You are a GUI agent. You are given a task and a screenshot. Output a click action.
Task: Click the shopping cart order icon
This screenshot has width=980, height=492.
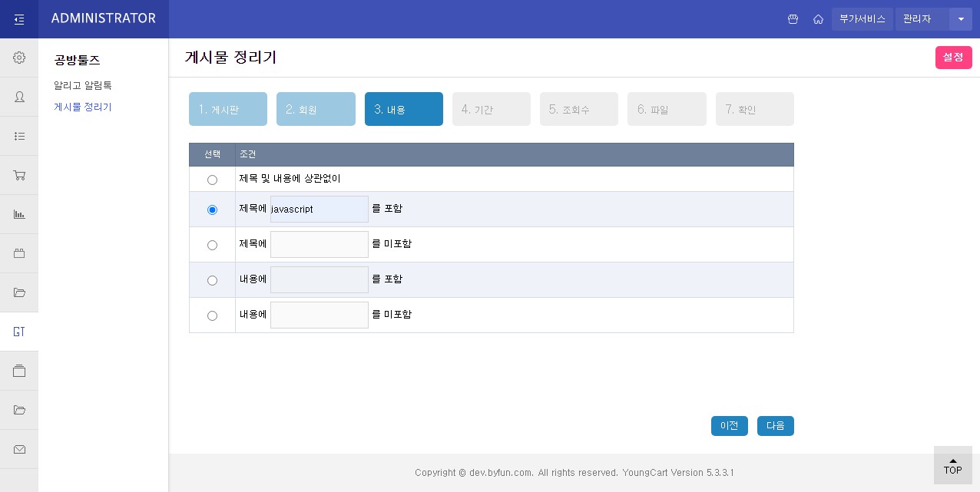pos(19,175)
